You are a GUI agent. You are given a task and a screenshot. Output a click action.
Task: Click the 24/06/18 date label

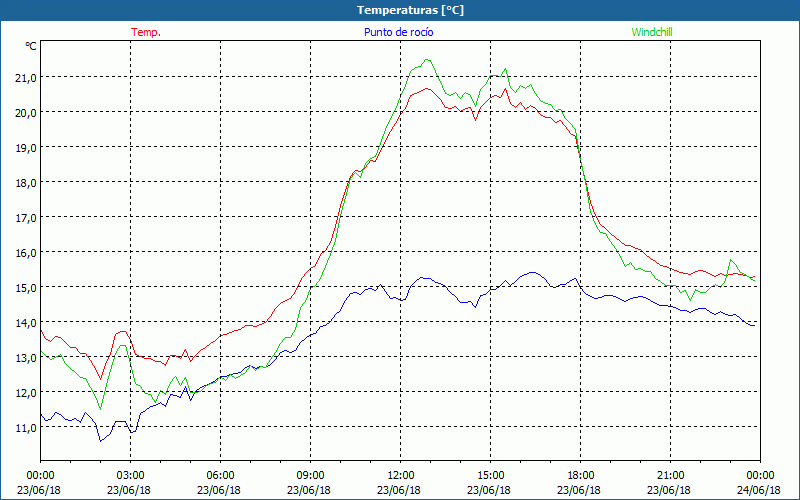pos(759,490)
